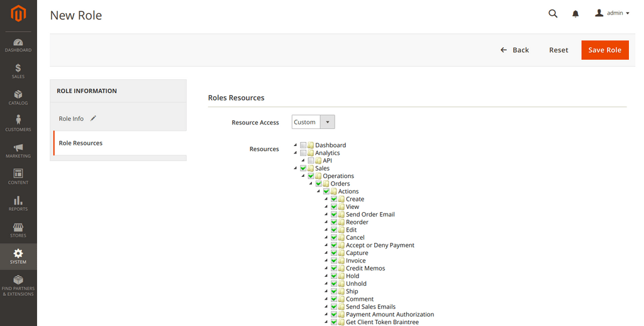The height and width of the screenshot is (326, 644).
Task: Check the Analytics resource checkbox
Action: click(303, 153)
